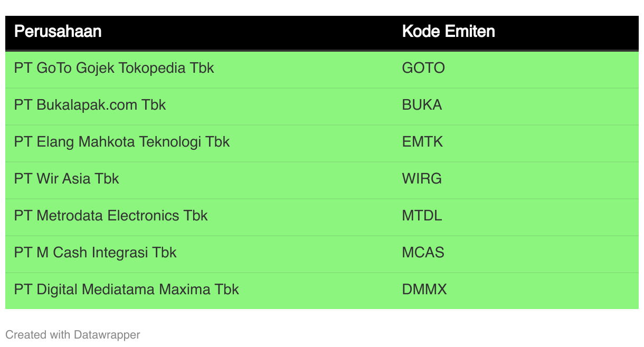Viewport: 644px width, 347px height.
Task: Select the GOTO ticker code cell
Action: (423, 68)
